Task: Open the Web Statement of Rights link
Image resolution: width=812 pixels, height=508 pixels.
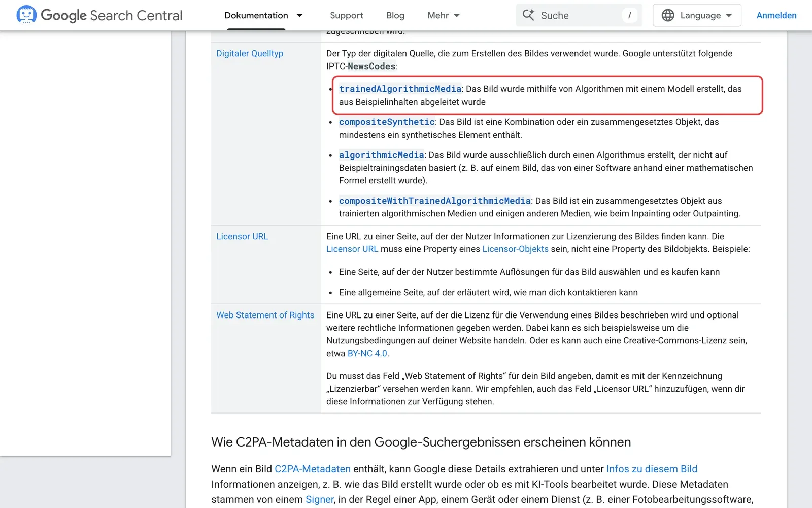Action: [265, 315]
